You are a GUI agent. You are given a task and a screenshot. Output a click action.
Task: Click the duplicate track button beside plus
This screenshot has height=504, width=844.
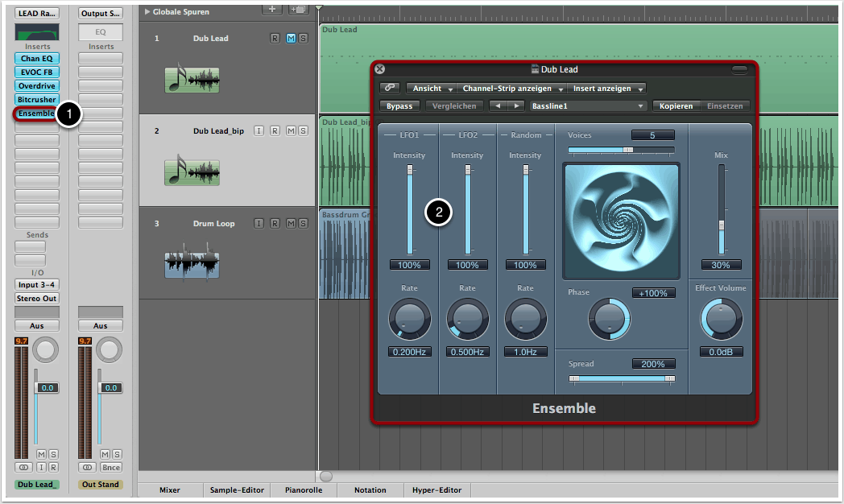[x=297, y=10]
